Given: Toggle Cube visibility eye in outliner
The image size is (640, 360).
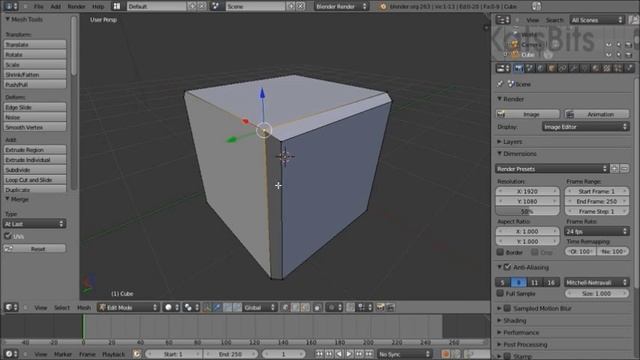Looking at the screenshot, I should 609,55.
